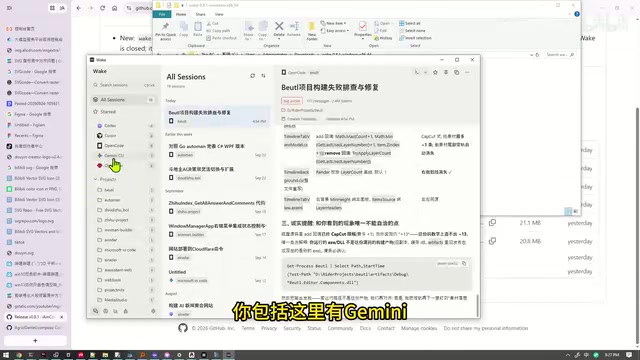Click Rename in the Explorer ribbon
Screen dimensions: 640x360
(x=294, y=29)
